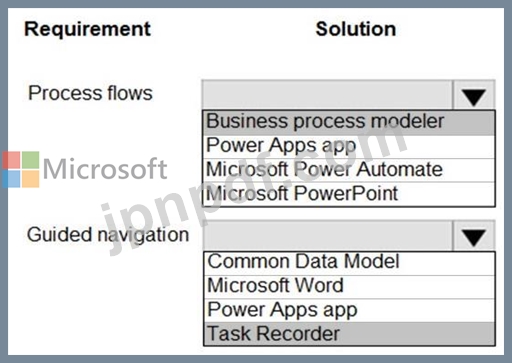Open the Process flows dropdown arrow
This screenshot has height=363, width=512.
pos(474,95)
